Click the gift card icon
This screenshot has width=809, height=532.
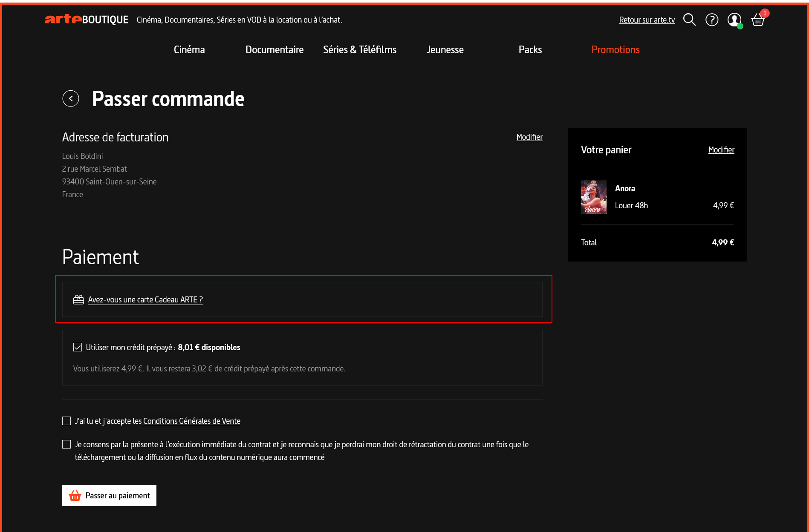(78, 299)
